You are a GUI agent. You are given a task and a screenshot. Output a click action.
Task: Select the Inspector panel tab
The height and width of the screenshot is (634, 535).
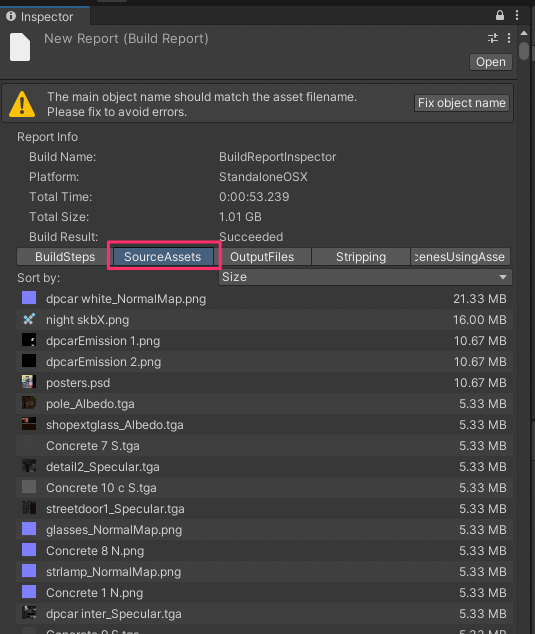(x=44, y=17)
